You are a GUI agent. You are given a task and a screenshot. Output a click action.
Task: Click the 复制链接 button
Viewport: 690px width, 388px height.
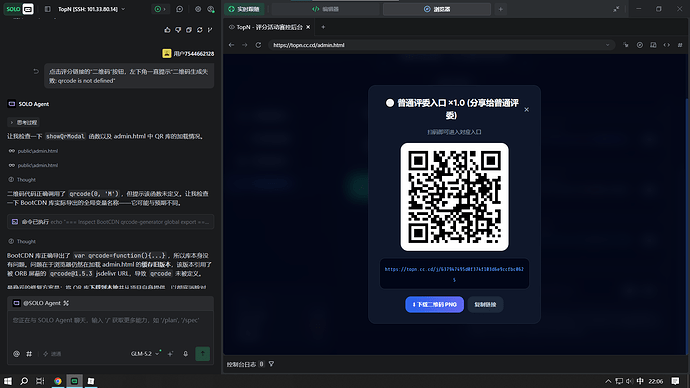click(x=485, y=304)
